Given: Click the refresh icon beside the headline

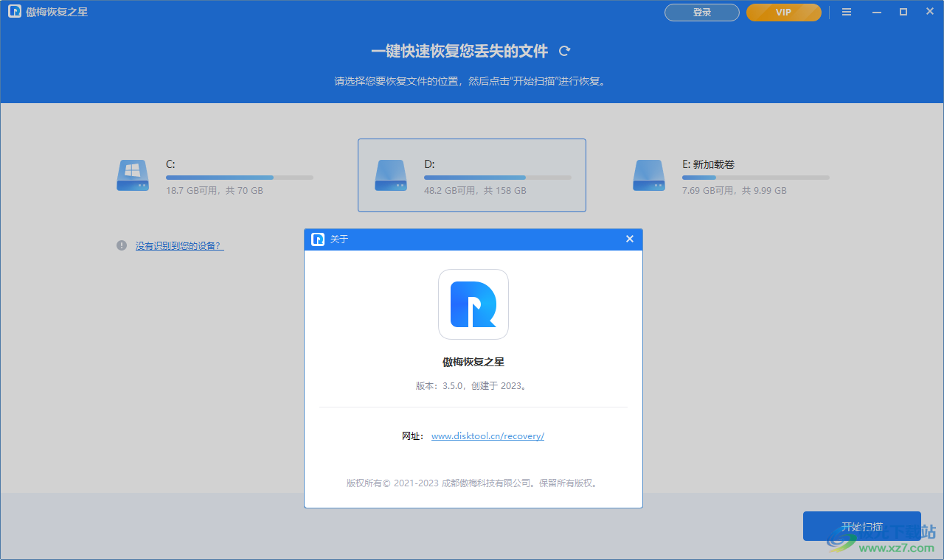Looking at the screenshot, I should [565, 51].
